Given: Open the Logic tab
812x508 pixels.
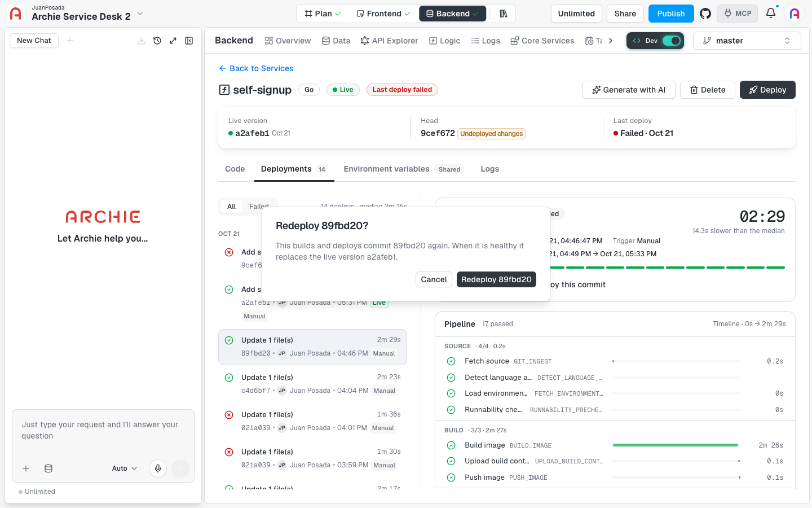Looking at the screenshot, I should pos(444,41).
